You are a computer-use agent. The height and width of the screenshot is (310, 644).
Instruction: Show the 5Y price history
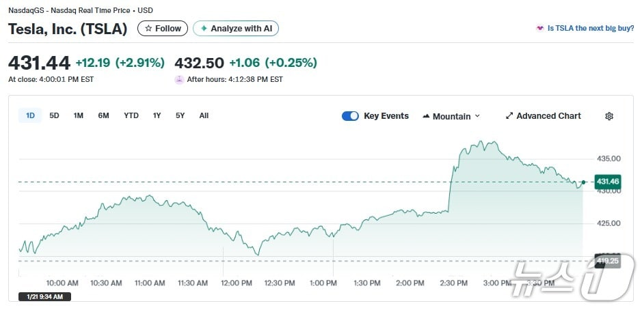tap(180, 115)
